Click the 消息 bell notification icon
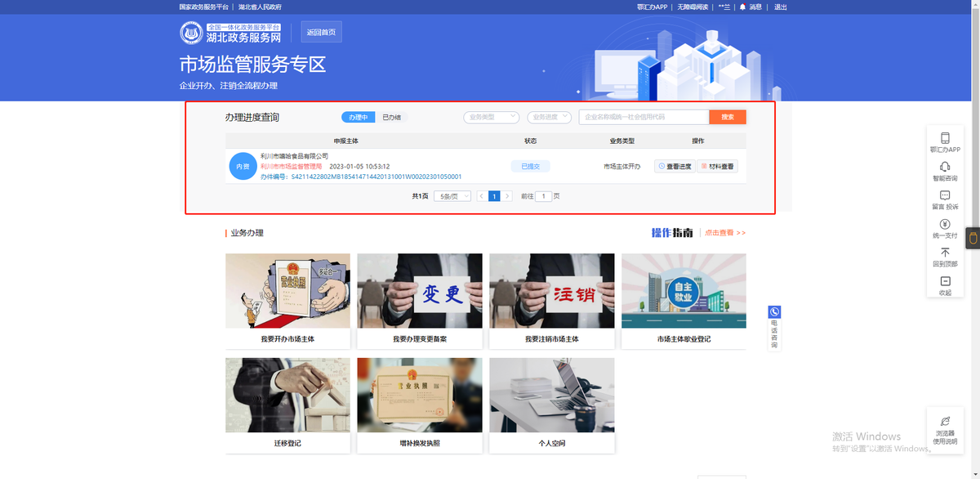The height and width of the screenshot is (479, 980). tap(742, 7)
